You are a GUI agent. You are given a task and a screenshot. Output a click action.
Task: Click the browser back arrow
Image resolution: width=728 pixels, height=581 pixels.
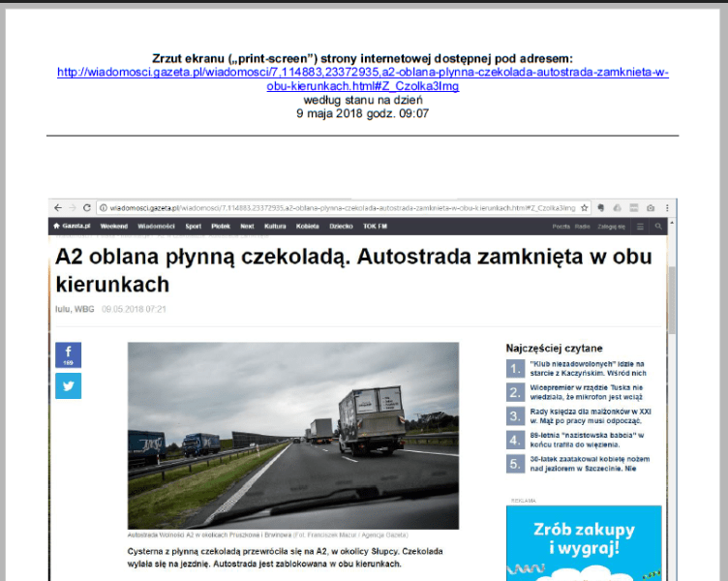(58, 208)
